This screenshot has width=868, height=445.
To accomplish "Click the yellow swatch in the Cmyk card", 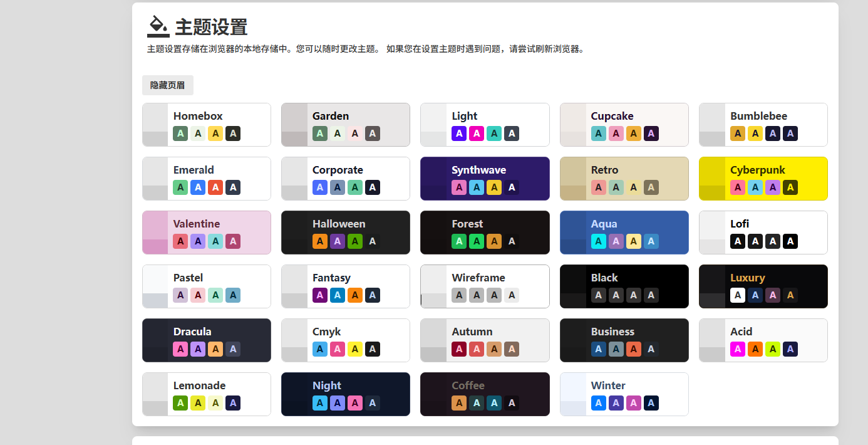I will pyautogui.click(x=354, y=349).
